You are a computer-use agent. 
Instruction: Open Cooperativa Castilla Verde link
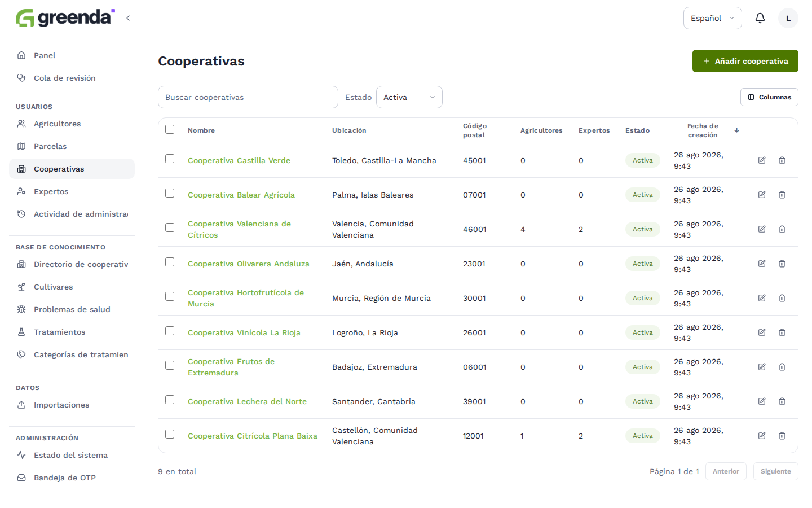point(239,160)
